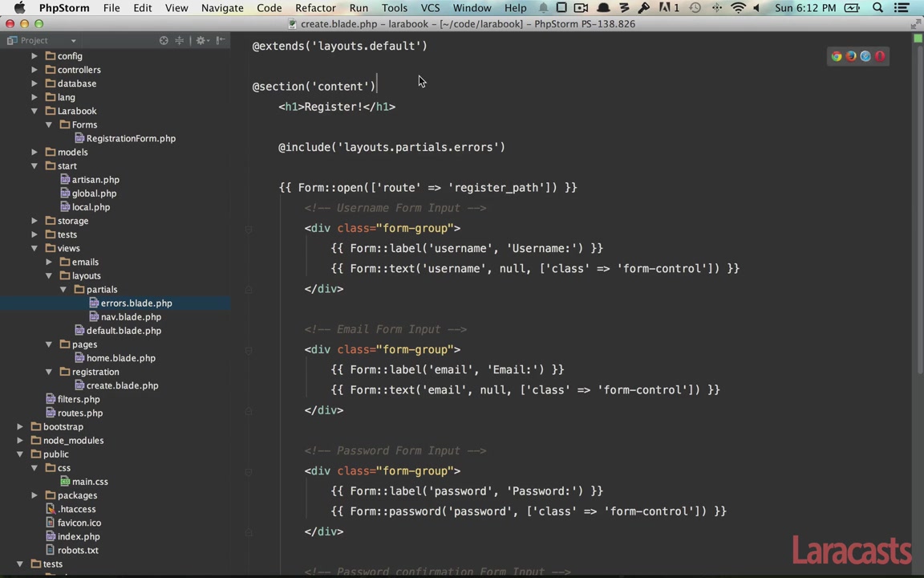Collapse the Larabook folder

click(x=34, y=111)
